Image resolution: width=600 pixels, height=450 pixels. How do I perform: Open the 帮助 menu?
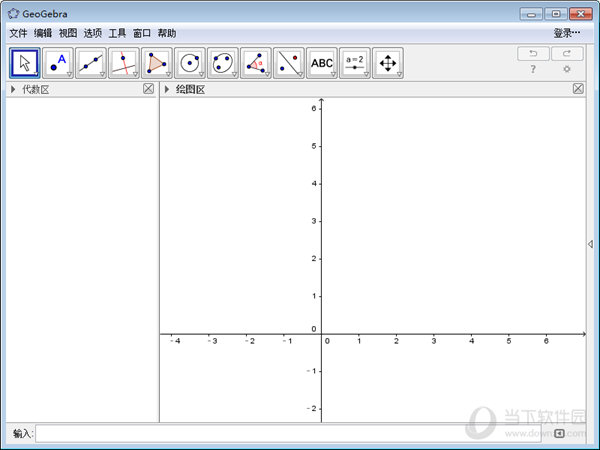(x=167, y=33)
